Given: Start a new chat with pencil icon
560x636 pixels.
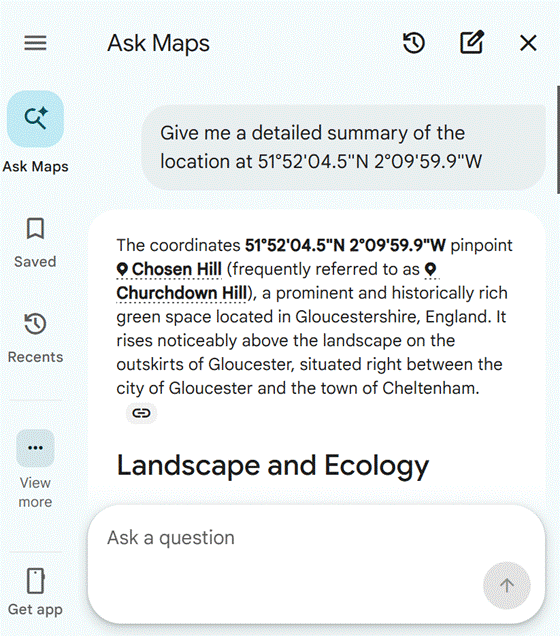Looking at the screenshot, I should point(472,42).
